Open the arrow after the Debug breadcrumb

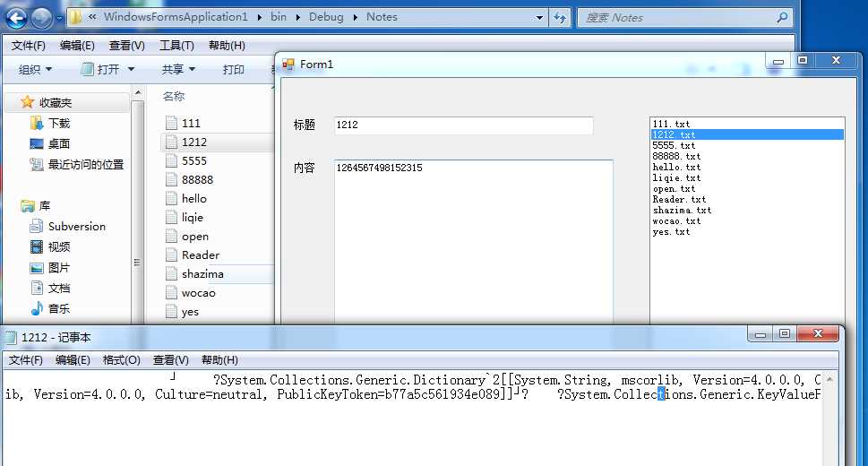(355, 18)
